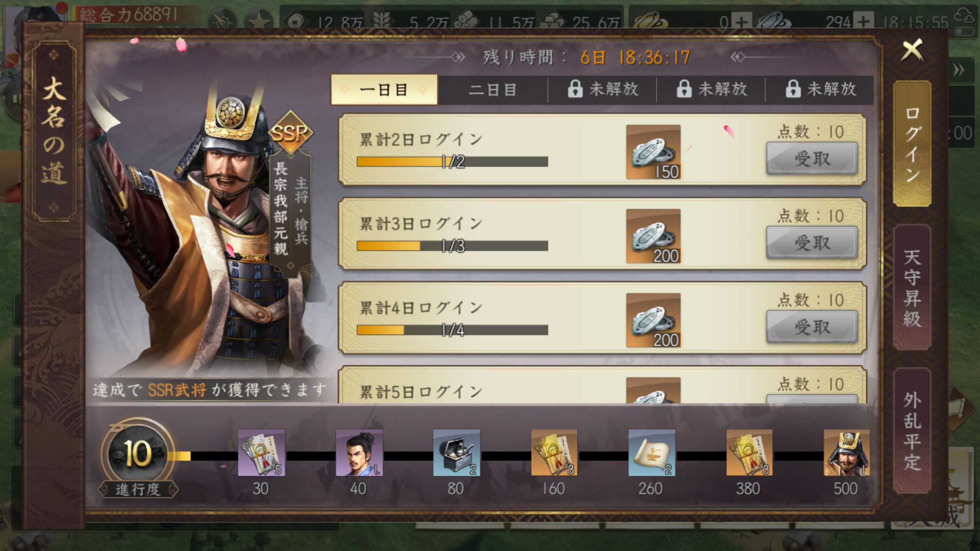Image resolution: width=980 pixels, height=551 pixels.
Task: Click the purple ticket bundle reward at 30
Action: (261, 452)
